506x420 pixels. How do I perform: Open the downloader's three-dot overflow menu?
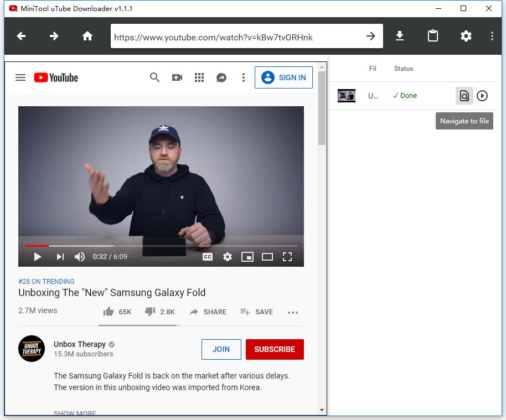pos(491,35)
